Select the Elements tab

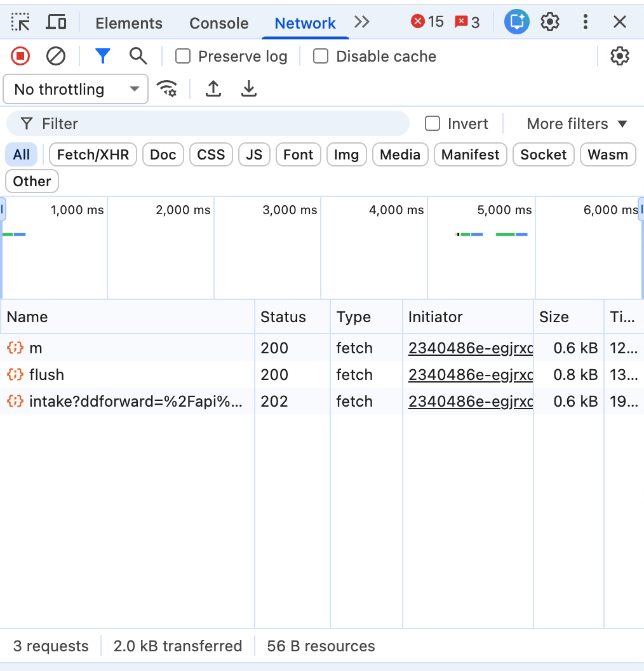[129, 23]
